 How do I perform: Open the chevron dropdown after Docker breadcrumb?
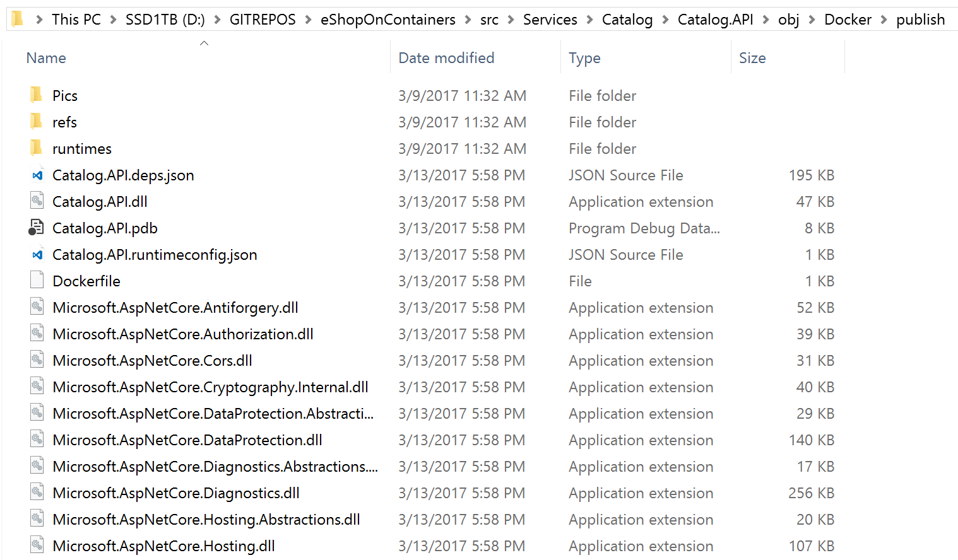tap(884, 20)
